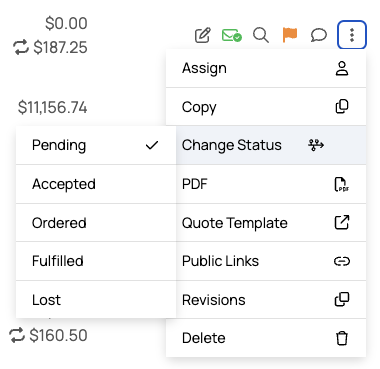Screen dimensions: 380x369
Task: Set status to Ordered
Action: click(x=96, y=223)
